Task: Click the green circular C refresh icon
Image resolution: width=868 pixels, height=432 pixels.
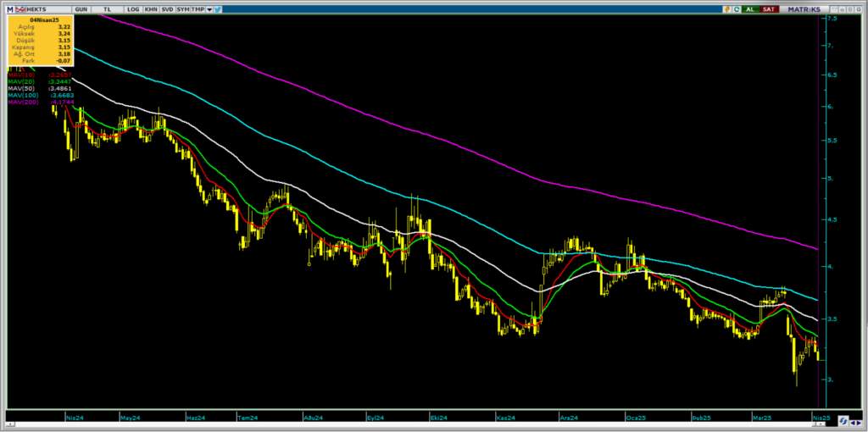Action: pos(737,9)
